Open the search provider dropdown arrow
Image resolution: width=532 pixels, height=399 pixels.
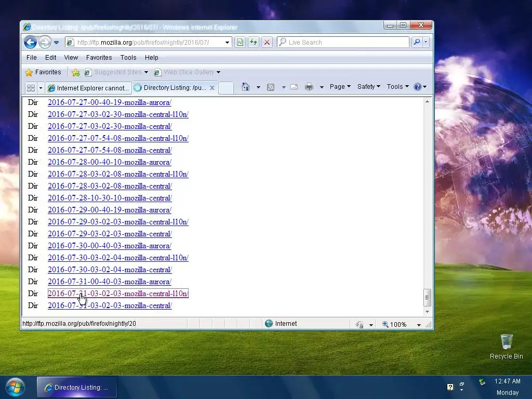pyautogui.click(x=425, y=42)
